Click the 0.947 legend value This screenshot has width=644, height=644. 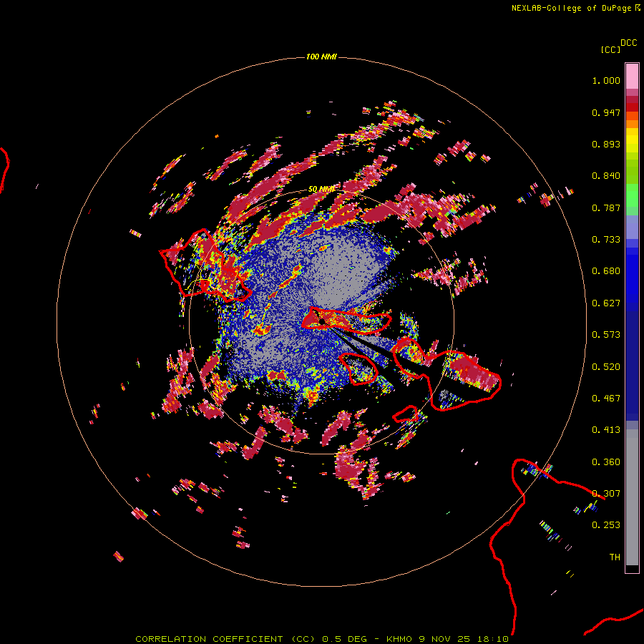pos(606,112)
